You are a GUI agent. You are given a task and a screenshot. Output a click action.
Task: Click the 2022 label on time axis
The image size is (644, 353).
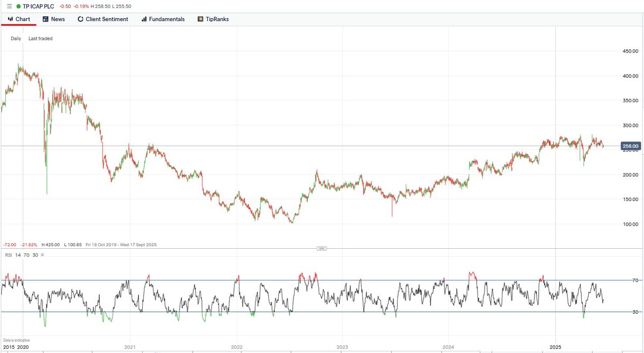coord(236,348)
